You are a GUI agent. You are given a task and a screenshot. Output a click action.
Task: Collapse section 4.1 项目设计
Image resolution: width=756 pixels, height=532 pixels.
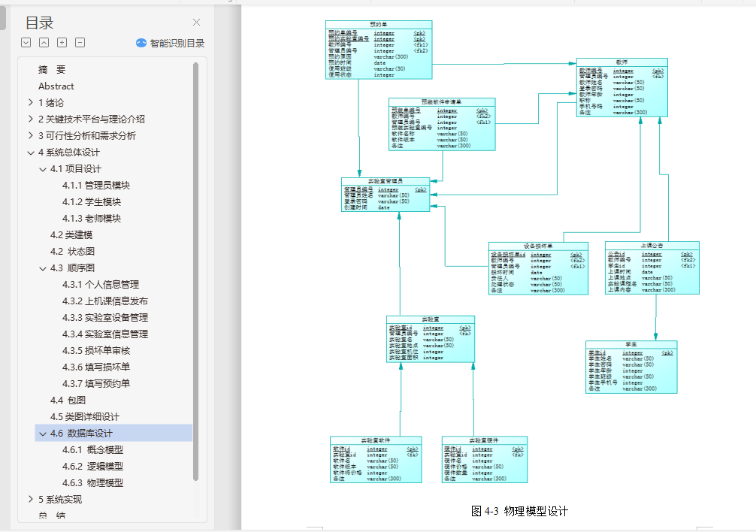point(42,168)
